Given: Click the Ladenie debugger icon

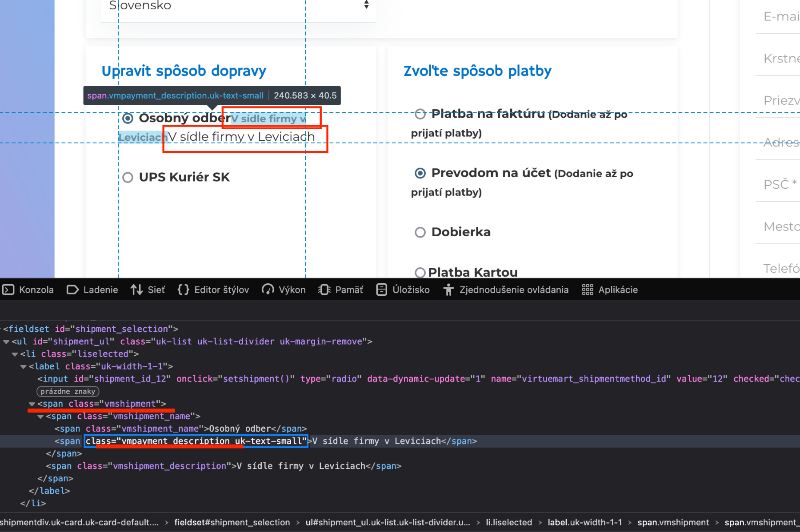Looking at the screenshot, I should [72, 290].
